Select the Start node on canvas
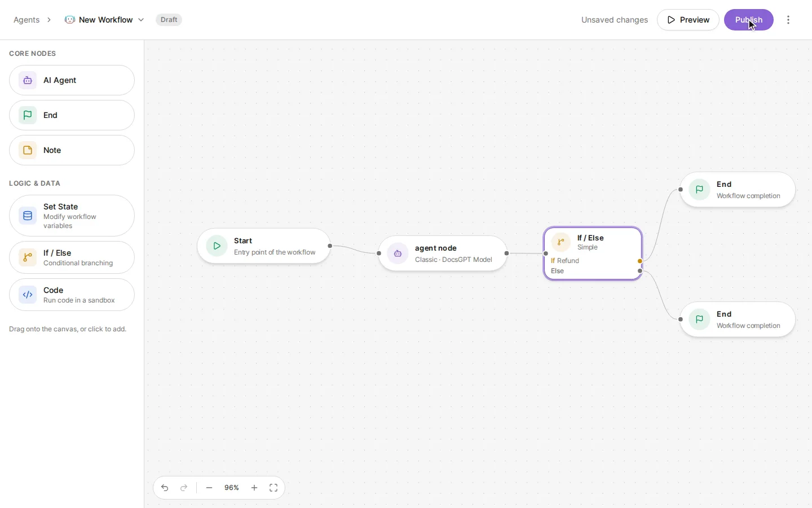 click(x=264, y=246)
